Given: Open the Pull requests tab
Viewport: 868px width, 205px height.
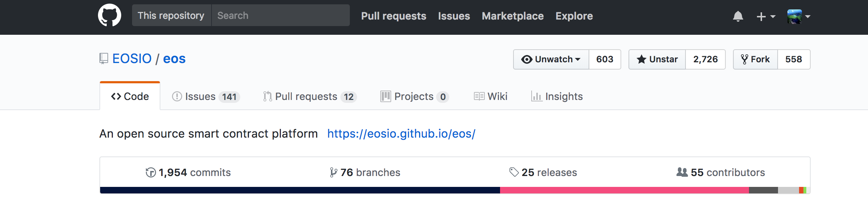Looking at the screenshot, I should click(x=310, y=96).
